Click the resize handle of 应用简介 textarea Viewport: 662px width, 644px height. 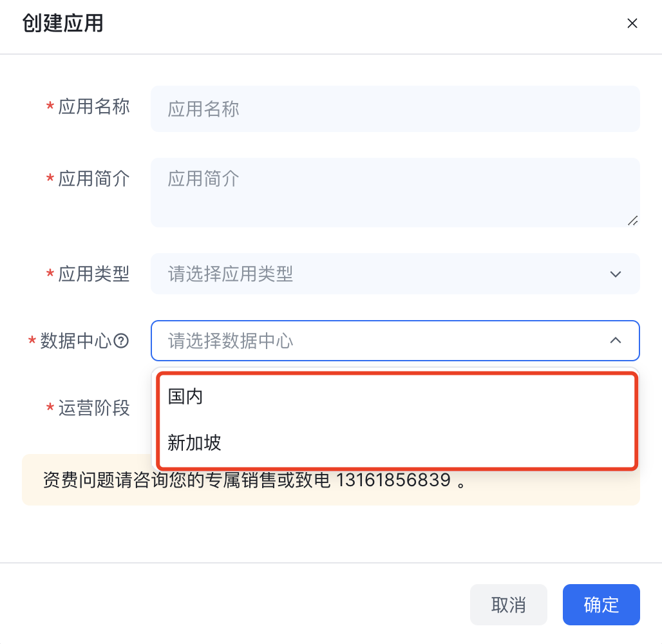click(x=632, y=220)
